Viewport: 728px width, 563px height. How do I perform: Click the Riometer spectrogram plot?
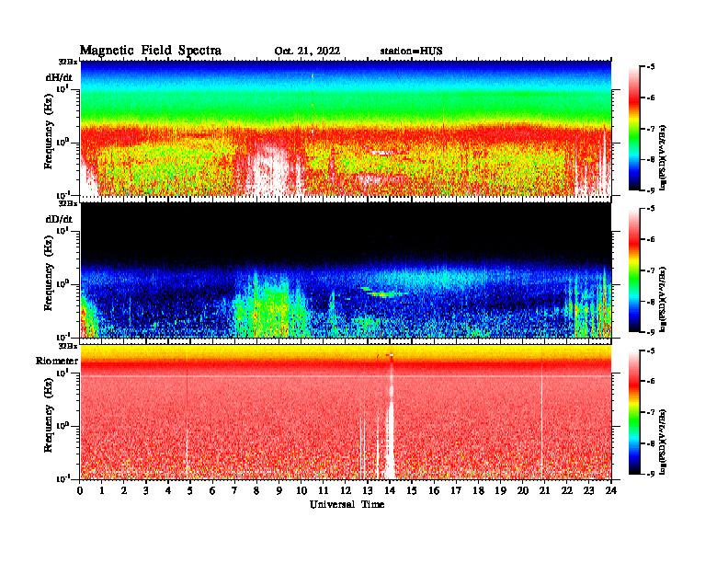click(x=346, y=412)
